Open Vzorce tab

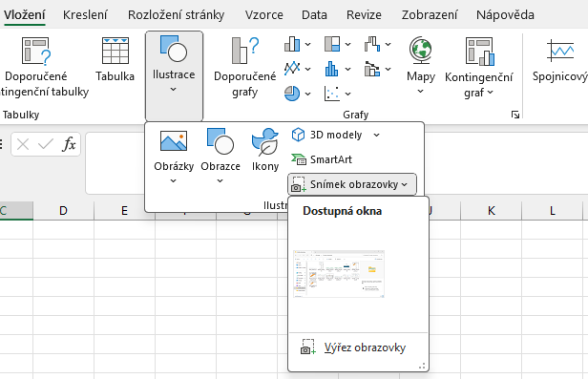(264, 15)
